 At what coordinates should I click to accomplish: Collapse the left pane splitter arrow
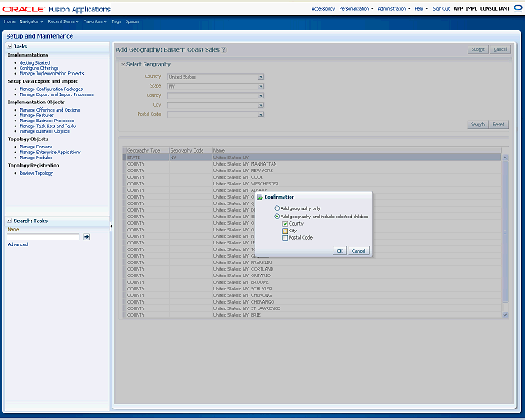coord(111,227)
